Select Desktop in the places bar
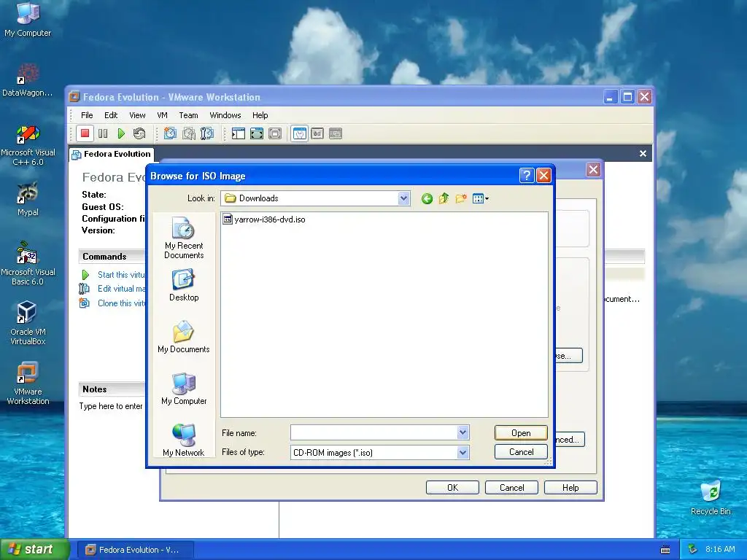 (x=184, y=285)
